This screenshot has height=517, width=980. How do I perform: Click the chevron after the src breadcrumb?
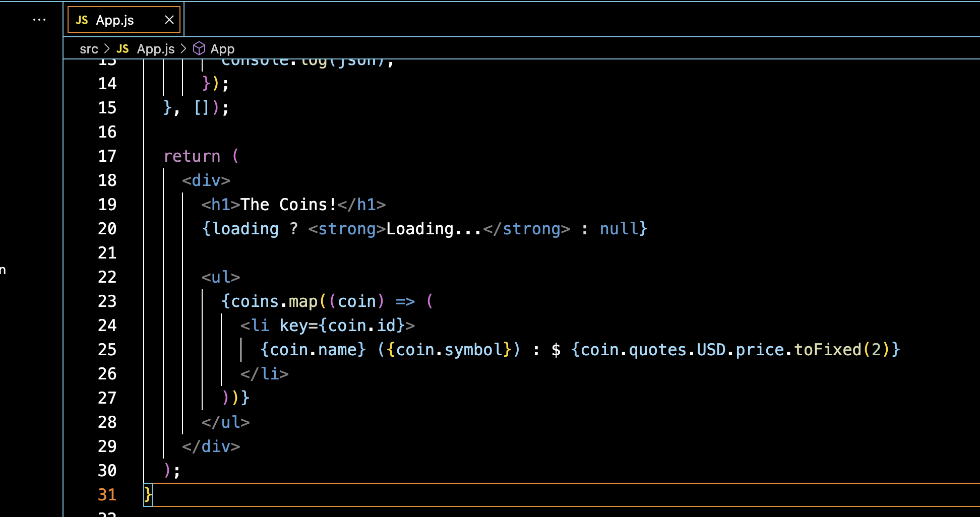click(x=107, y=48)
